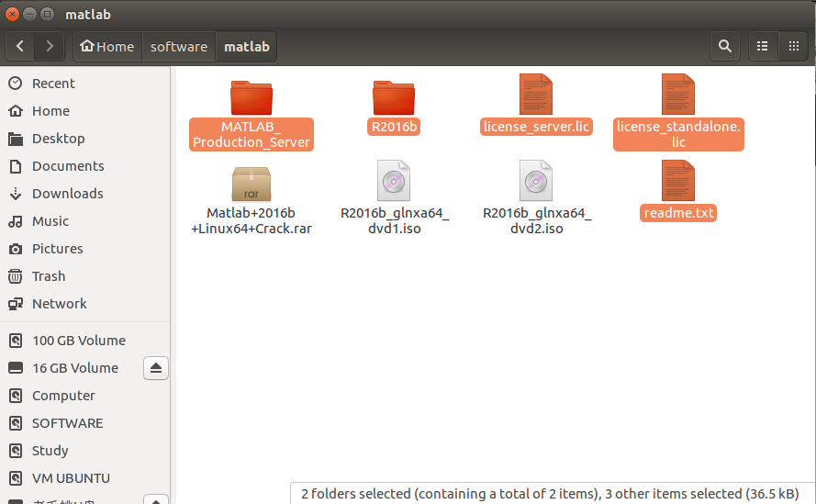Click the Trash can icon
Image resolution: width=816 pixels, height=504 pixels.
(x=16, y=276)
